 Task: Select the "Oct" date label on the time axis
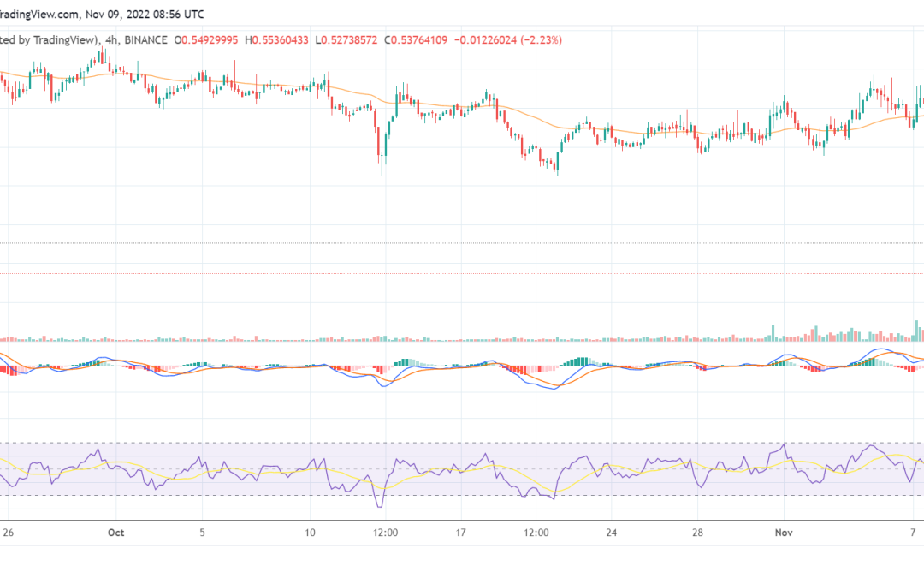tap(116, 533)
